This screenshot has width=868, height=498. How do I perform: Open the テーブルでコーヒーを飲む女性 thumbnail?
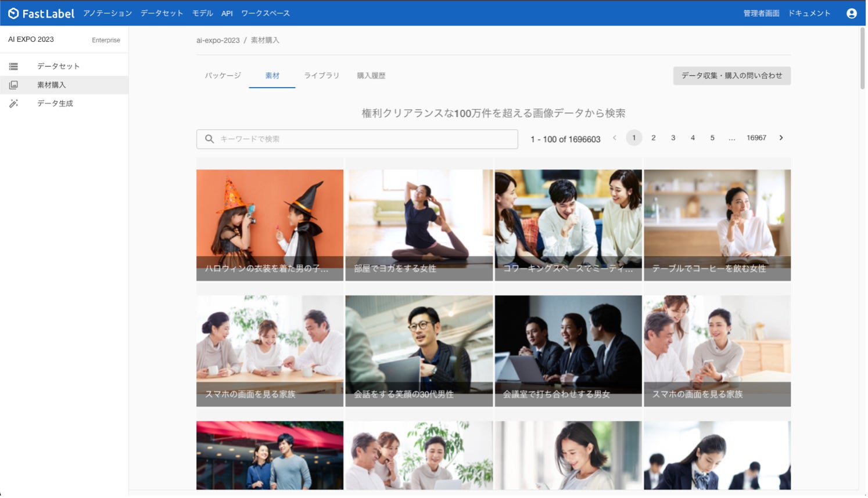click(x=719, y=226)
